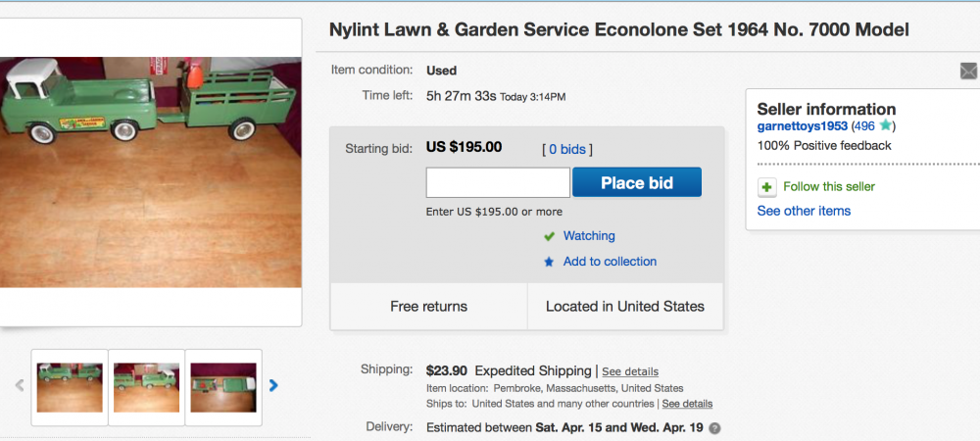Expand Ships to See details link
The width and height of the screenshot is (980, 441).
[x=686, y=404]
